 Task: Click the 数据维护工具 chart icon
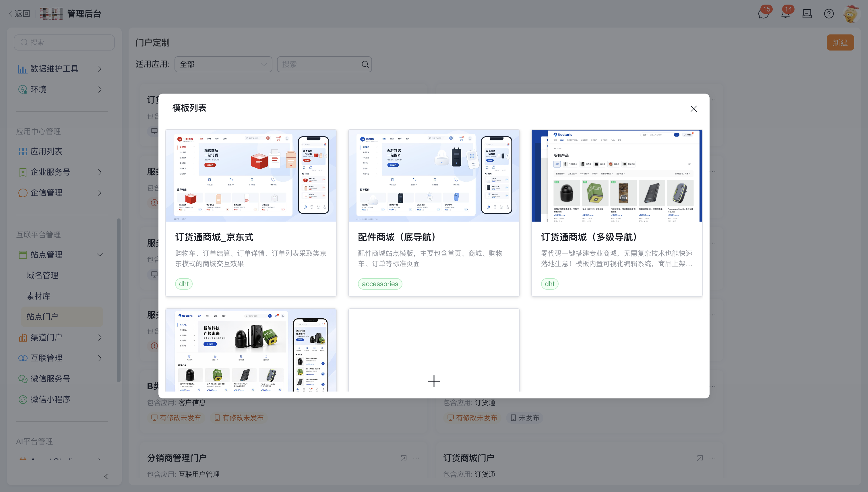pyautogui.click(x=23, y=69)
